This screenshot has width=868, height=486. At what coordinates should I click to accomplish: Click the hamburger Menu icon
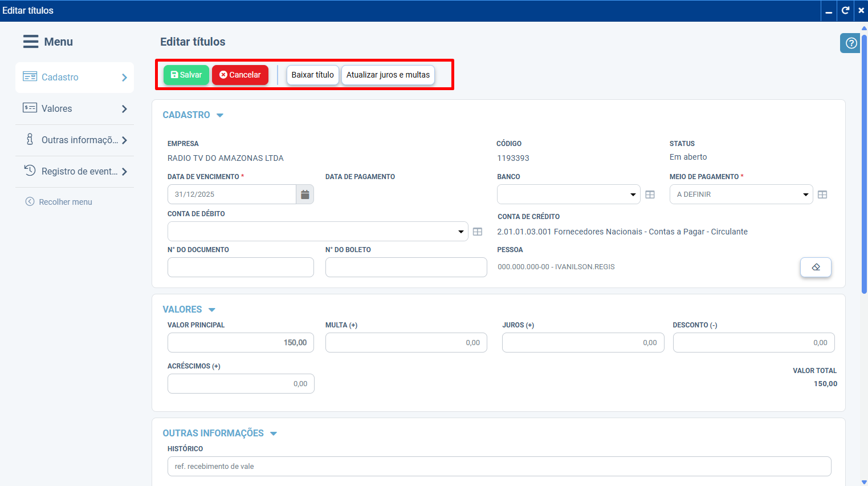tap(31, 42)
